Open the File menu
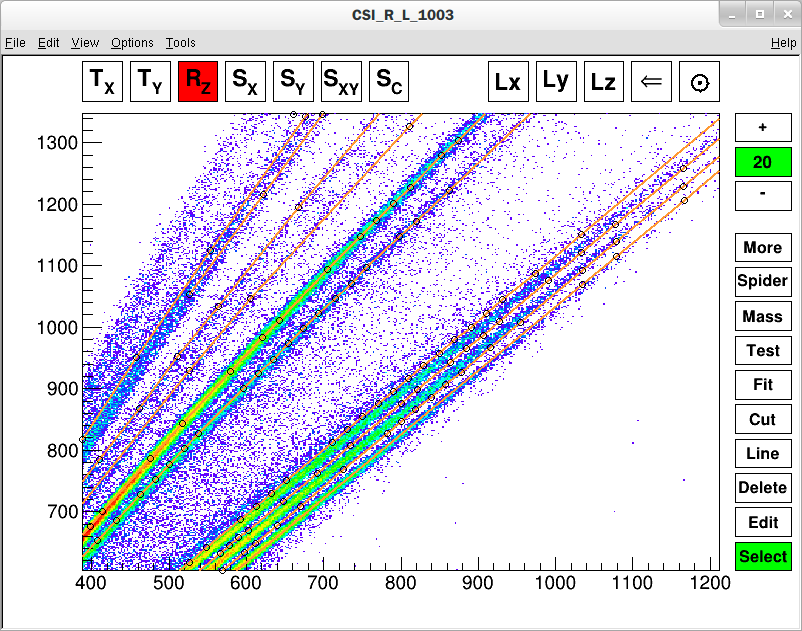 click(x=15, y=43)
